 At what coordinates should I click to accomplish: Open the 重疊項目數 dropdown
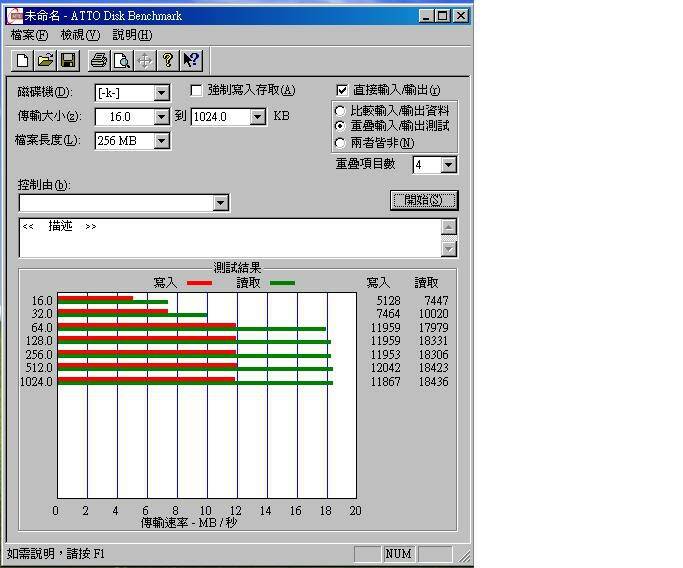click(x=448, y=165)
